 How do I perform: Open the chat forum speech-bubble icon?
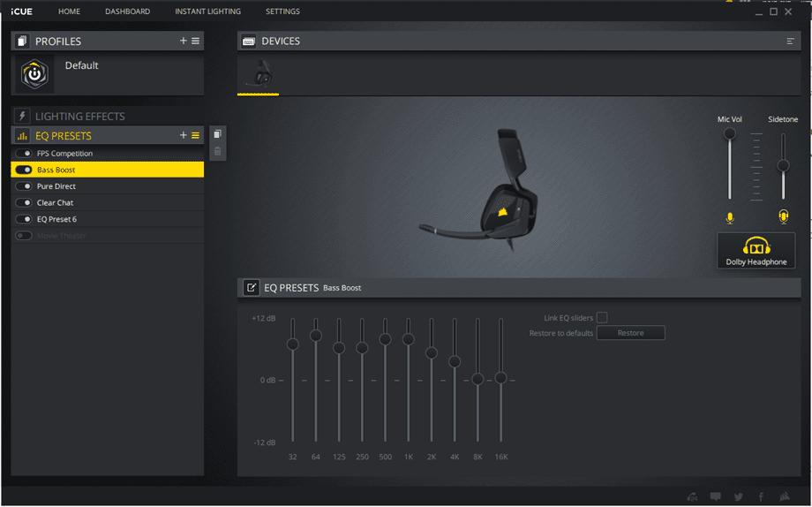(x=715, y=496)
